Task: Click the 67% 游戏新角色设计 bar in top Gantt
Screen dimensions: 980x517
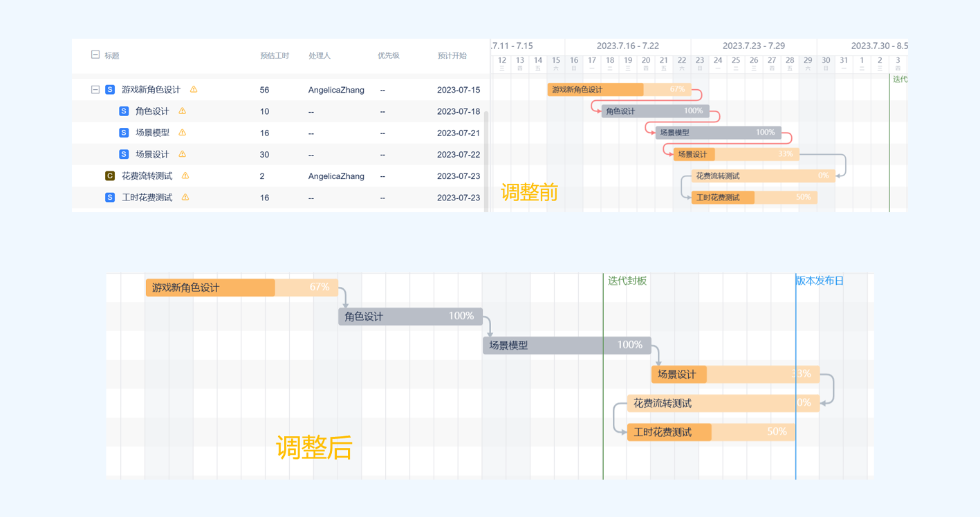Action: pos(619,89)
